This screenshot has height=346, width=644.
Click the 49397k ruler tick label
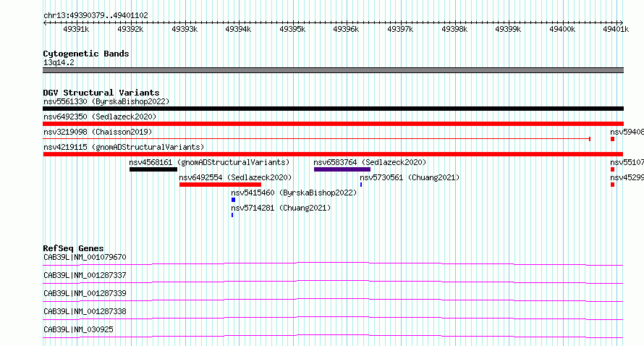(x=400, y=29)
